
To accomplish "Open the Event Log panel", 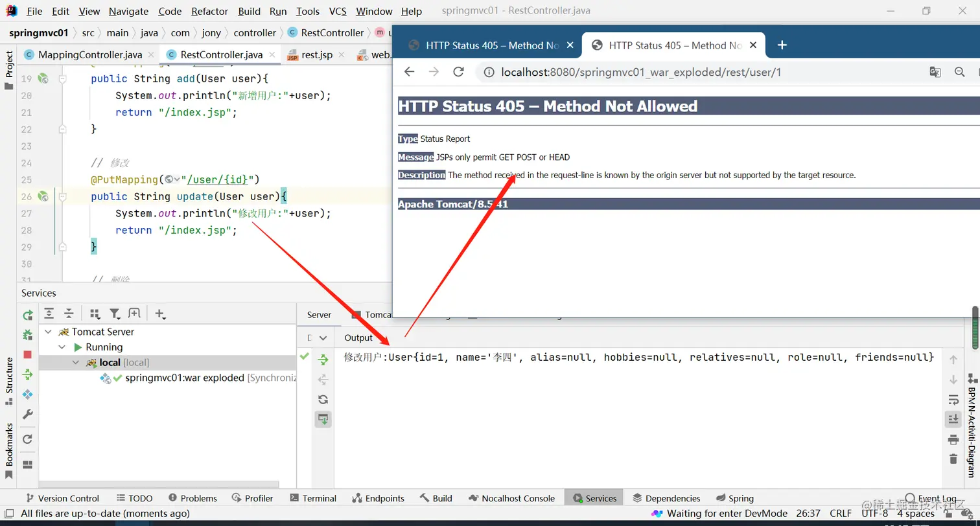I will (931, 498).
